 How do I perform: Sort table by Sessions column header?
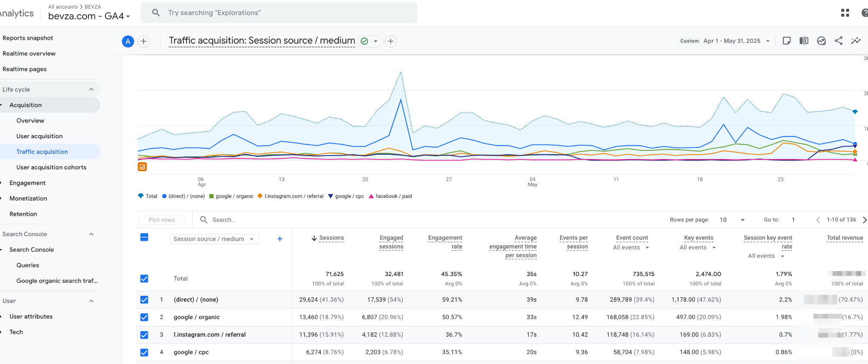(331, 238)
